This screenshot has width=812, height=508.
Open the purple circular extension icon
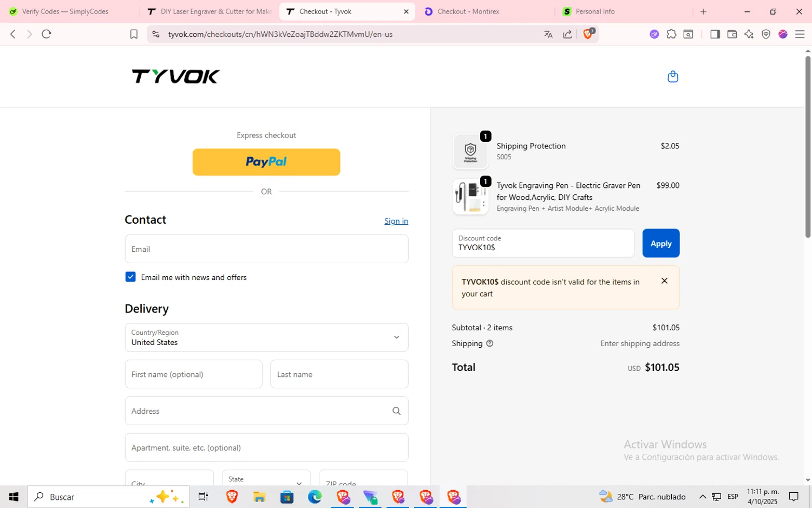click(x=654, y=34)
